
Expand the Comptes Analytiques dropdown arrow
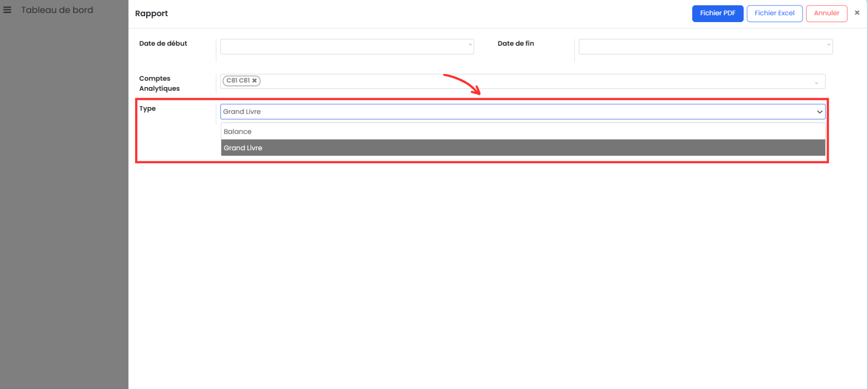pos(816,83)
